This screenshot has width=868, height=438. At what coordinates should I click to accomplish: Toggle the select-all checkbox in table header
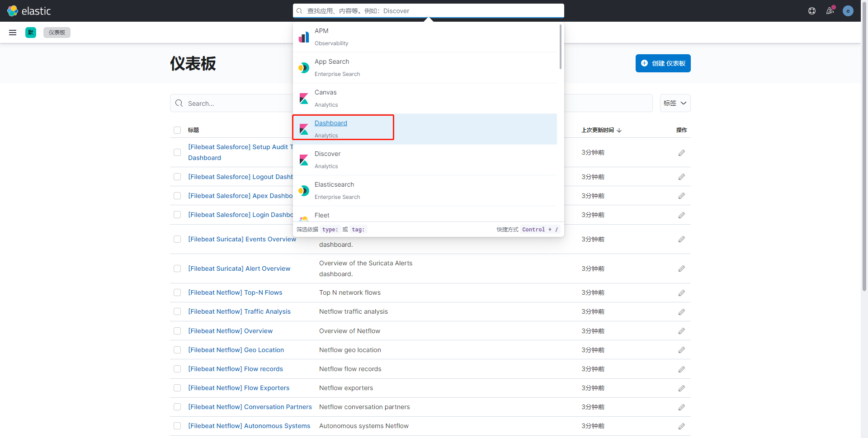click(x=177, y=130)
